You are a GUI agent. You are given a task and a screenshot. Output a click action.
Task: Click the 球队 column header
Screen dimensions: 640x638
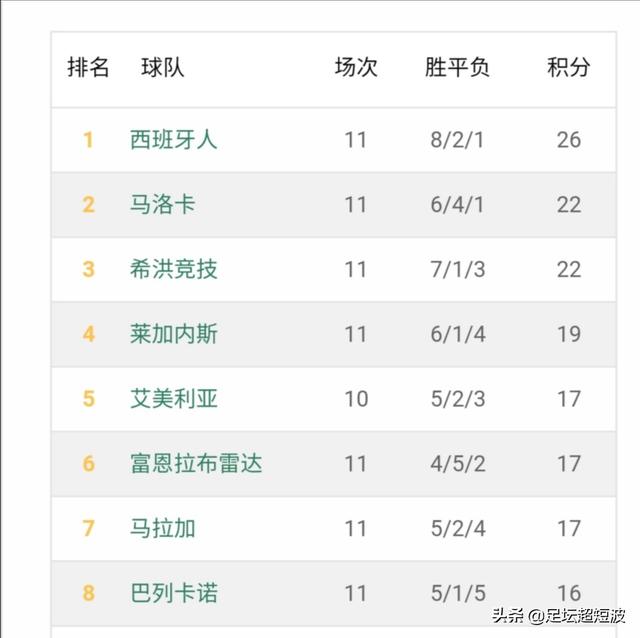pyautogui.click(x=162, y=67)
